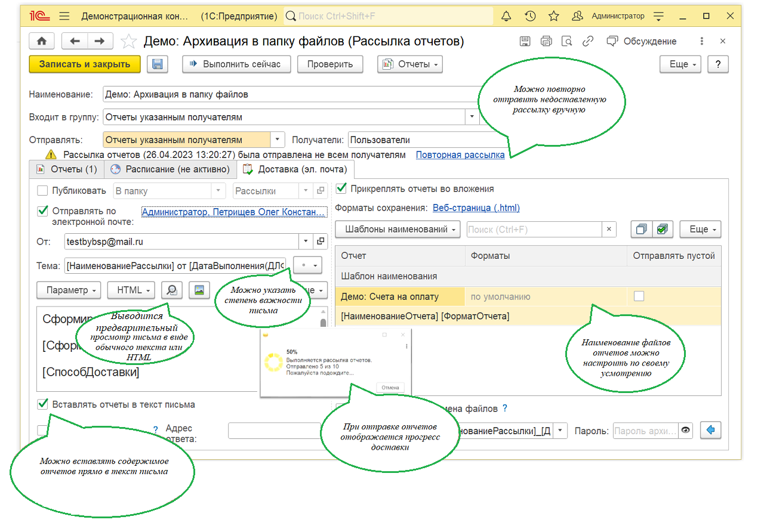Expand the 'Отправлять' dropdown list
The image size is (764, 532).
[278, 140]
